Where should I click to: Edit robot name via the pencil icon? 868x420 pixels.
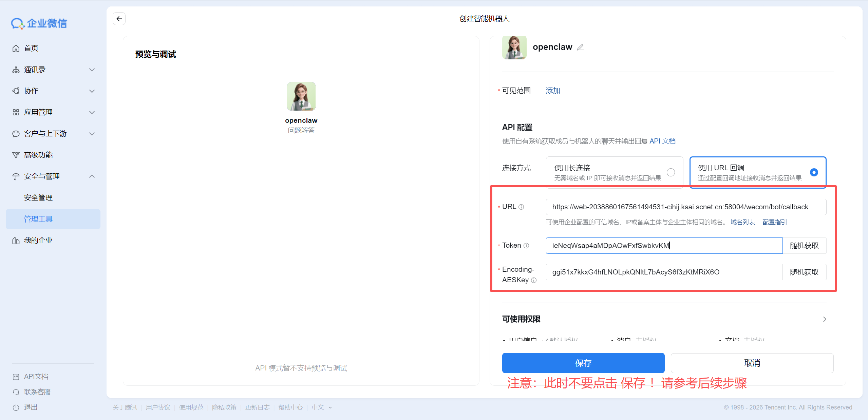point(580,47)
